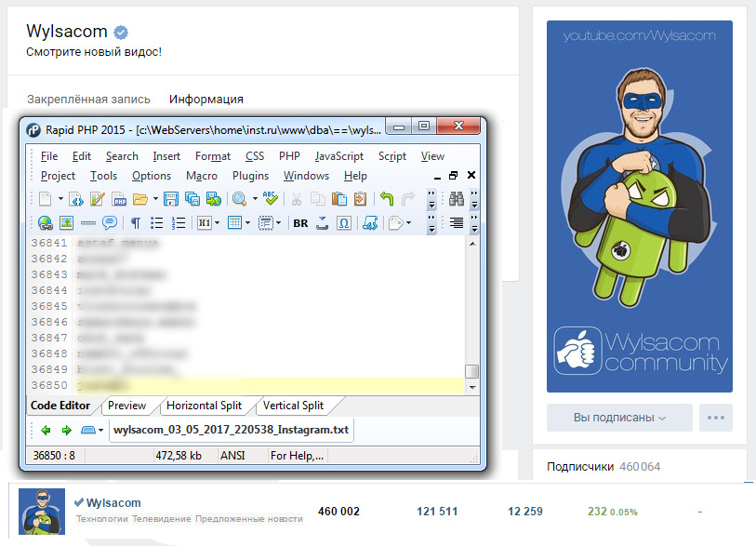
Task: Open the Format menu
Action: [212, 156]
